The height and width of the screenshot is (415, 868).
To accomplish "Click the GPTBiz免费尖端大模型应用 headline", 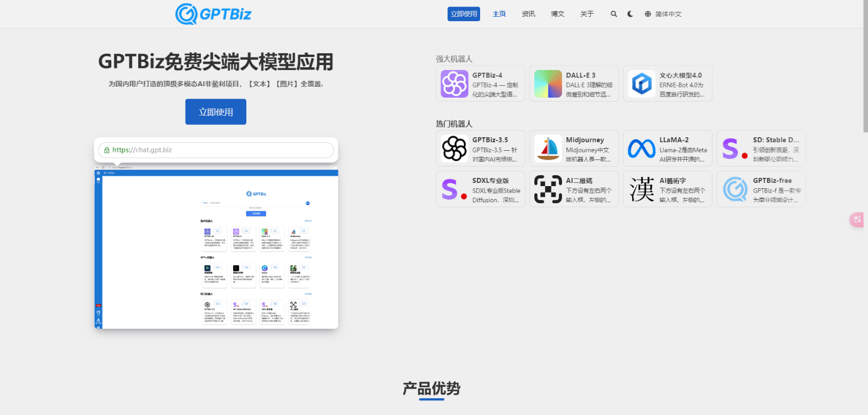I will pyautogui.click(x=216, y=62).
